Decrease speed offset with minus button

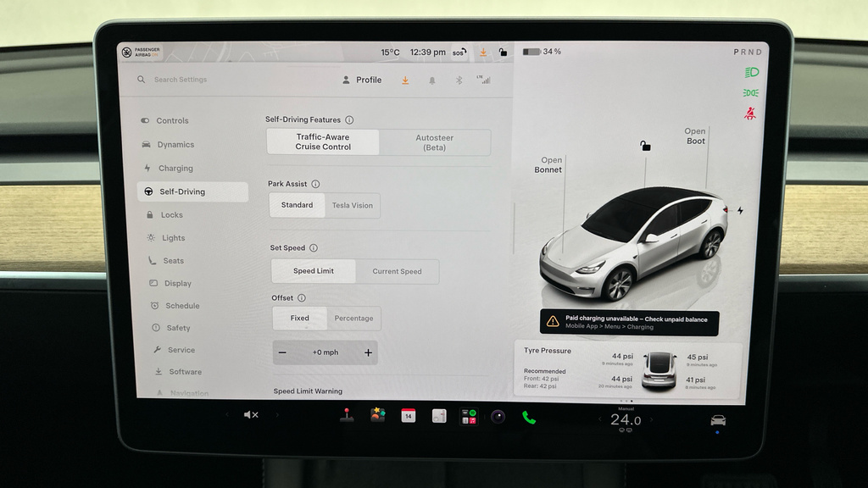(x=282, y=352)
